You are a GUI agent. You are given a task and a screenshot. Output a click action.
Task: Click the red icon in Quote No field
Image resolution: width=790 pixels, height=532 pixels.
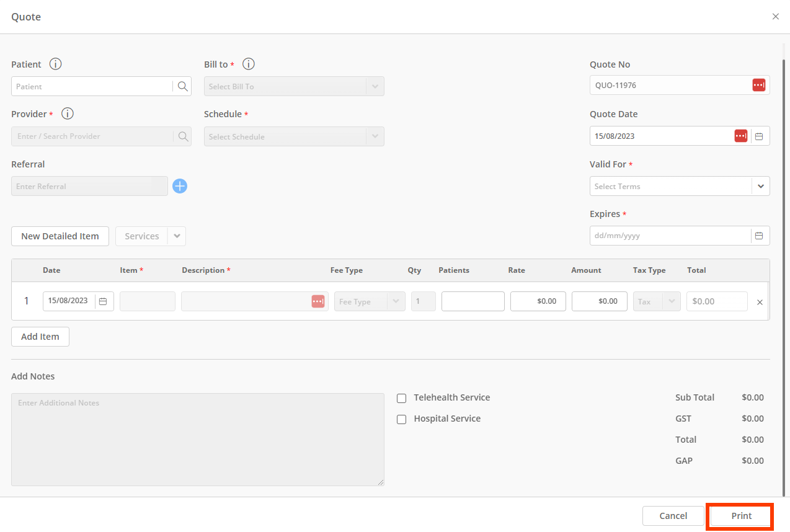pyautogui.click(x=759, y=85)
